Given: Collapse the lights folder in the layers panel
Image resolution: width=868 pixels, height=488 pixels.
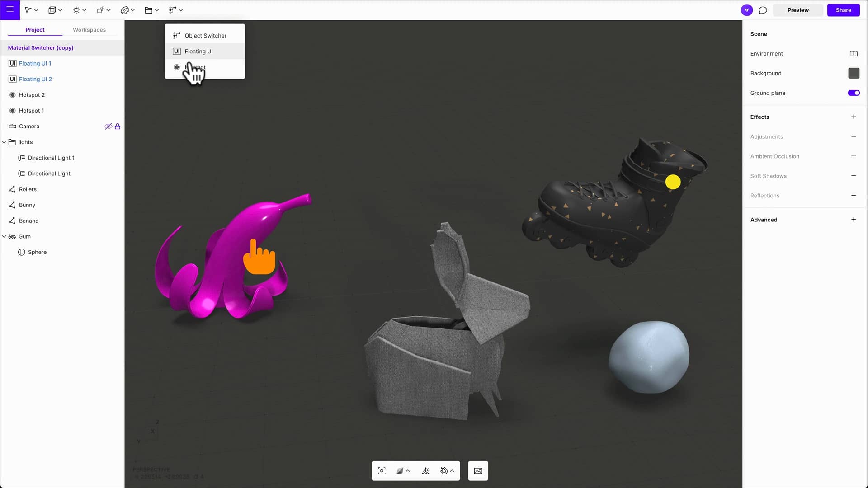Looking at the screenshot, I should click(4, 142).
